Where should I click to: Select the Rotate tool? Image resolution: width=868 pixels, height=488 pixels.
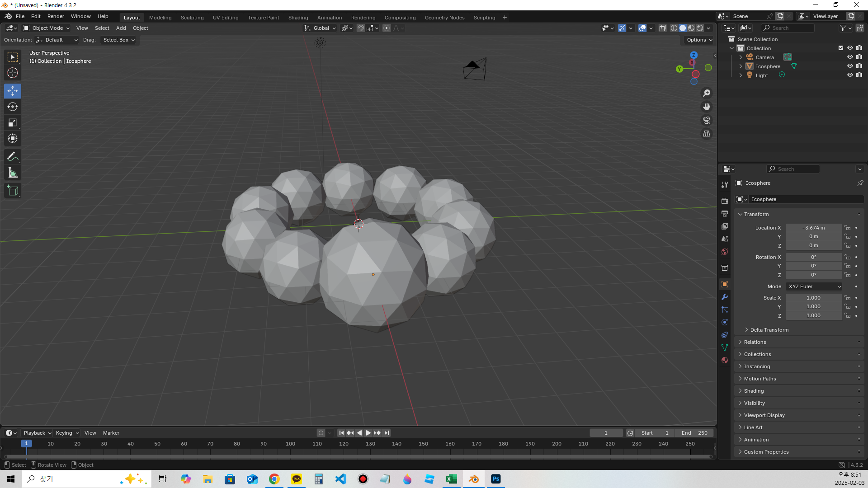(13, 107)
